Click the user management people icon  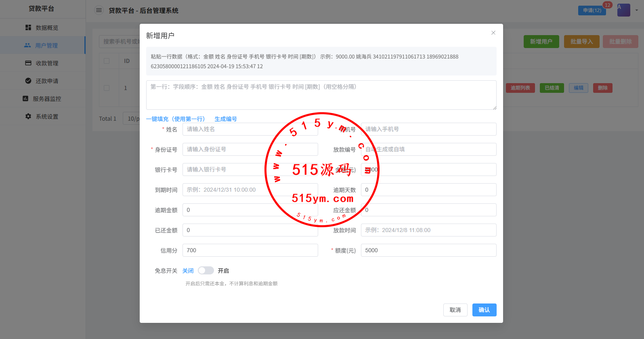pos(27,45)
